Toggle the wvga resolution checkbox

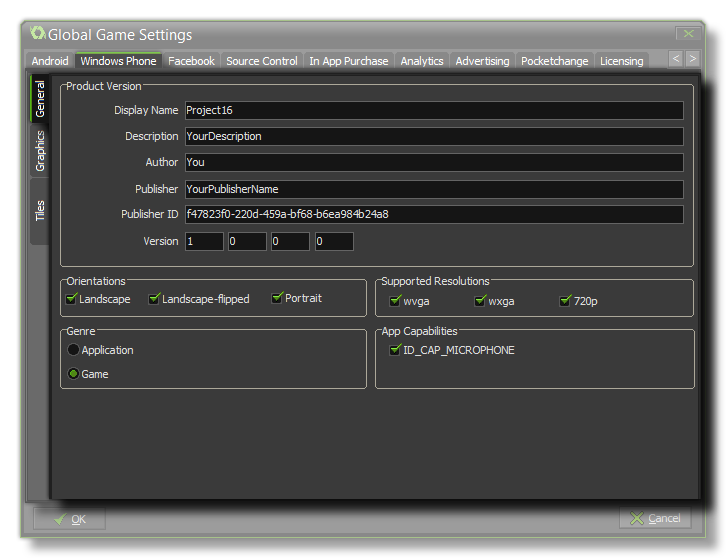[x=395, y=301]
